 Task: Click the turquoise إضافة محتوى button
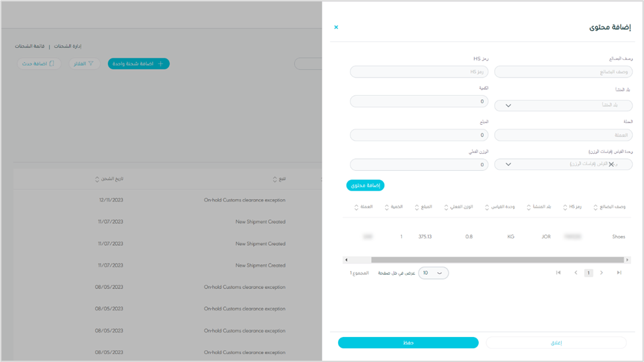365,185
